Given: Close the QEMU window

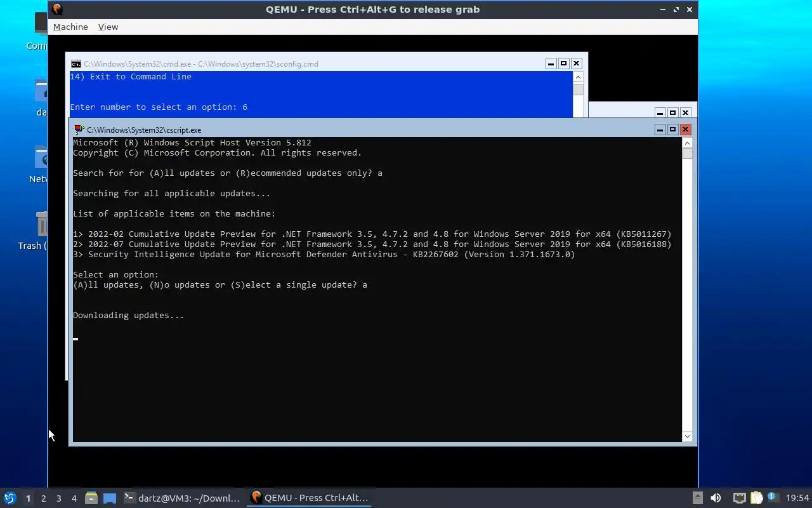Looking at the screenshot, I should pyautogui.click(x=690, y=10).
